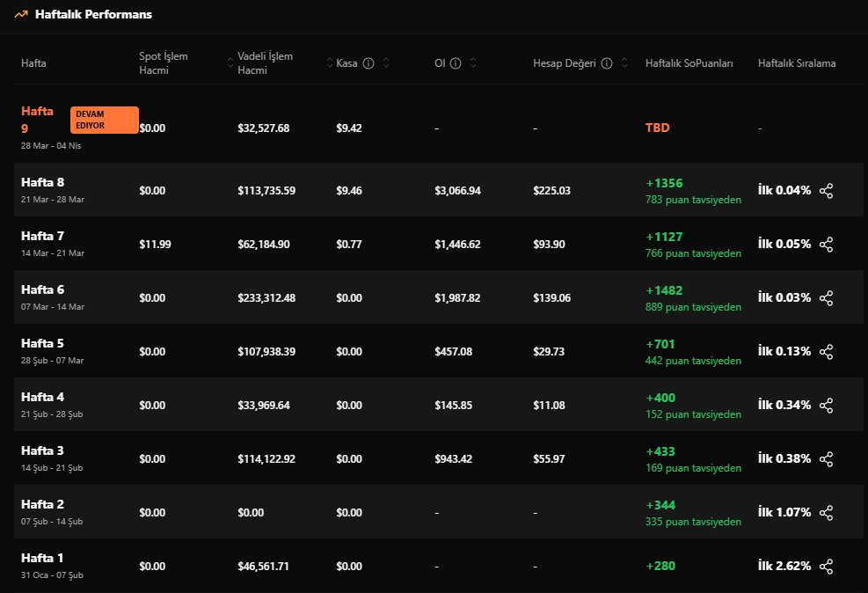Click the İlk 0.04% ranking
The width and height of the screenshot is (868, 593).
point(784,190)
